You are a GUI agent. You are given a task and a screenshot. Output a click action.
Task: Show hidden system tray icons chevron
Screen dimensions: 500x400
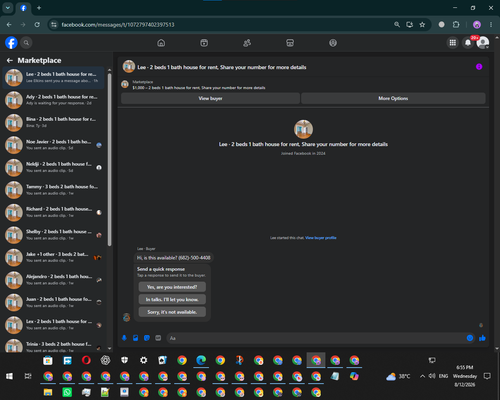point(422,376)
